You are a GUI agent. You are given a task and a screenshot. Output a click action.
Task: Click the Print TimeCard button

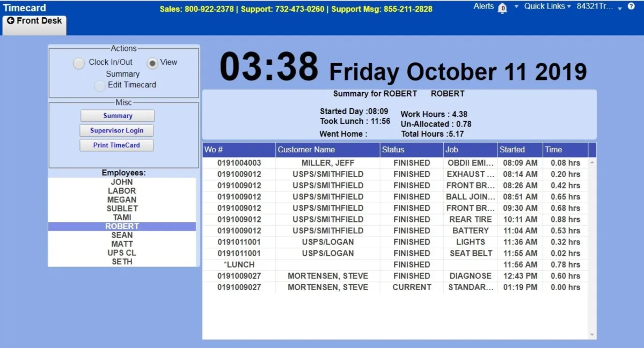point(116,145)
